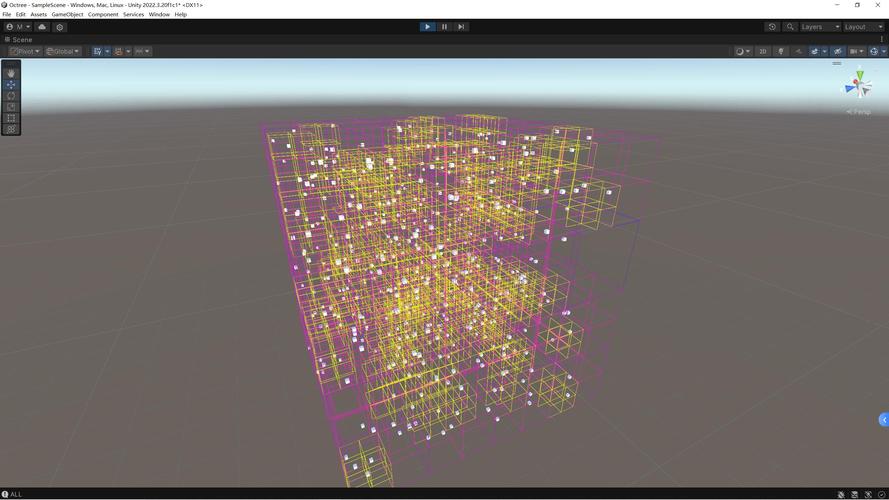Expand the gizmos dropdown arrow
889x500 pixels.
tap(883, 51)
